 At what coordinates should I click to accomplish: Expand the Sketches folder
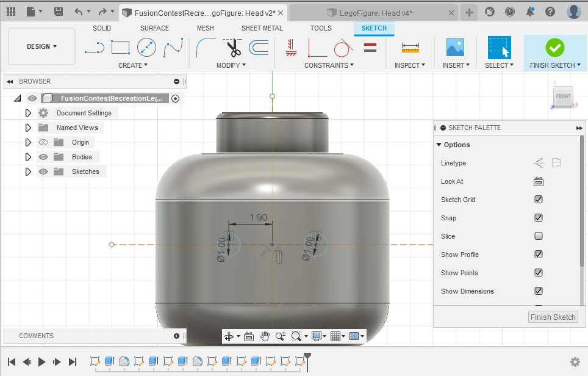(x=28, y=172)
